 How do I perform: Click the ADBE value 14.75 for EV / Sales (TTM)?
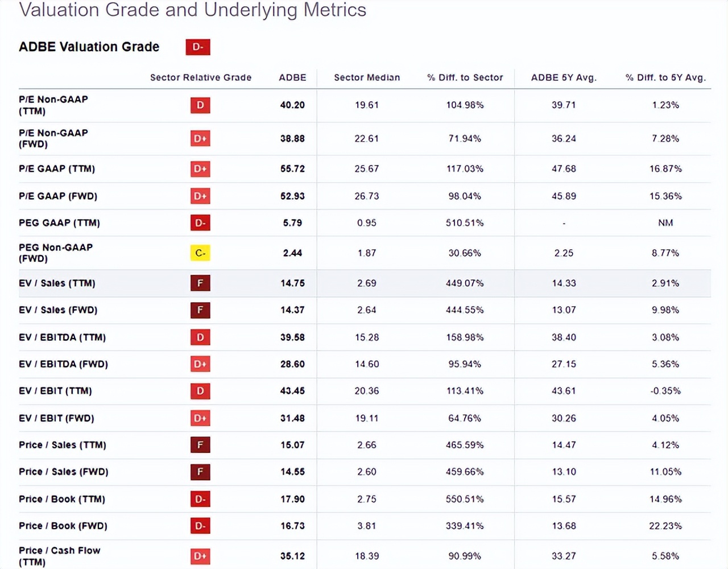click(292, 283)
